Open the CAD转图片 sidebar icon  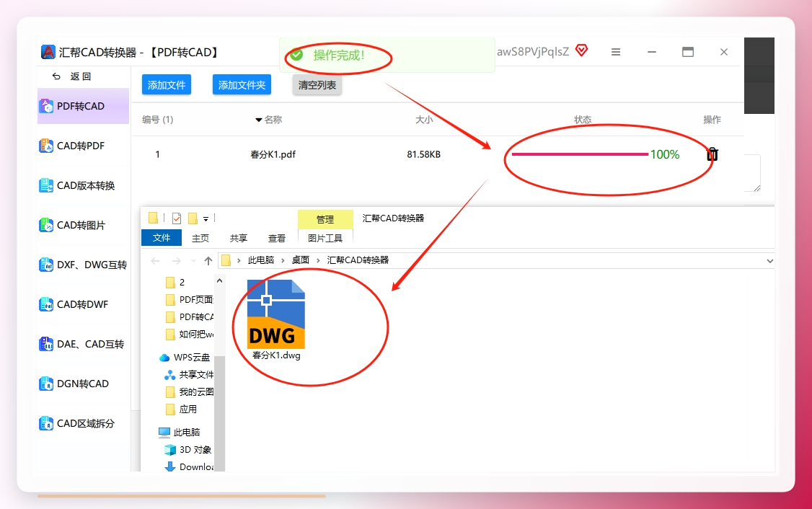pos(46,225)
